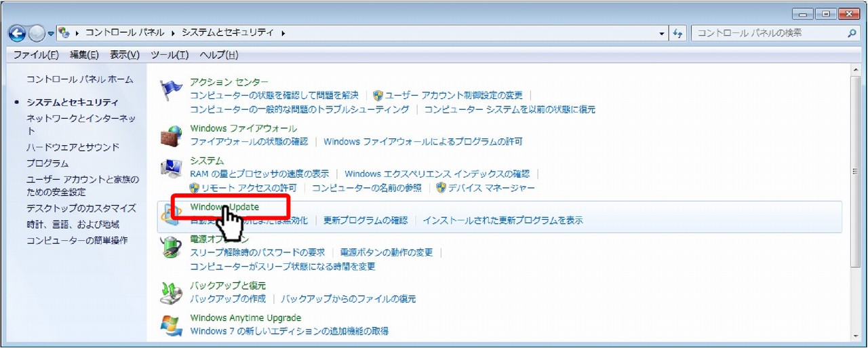Click コンピューター システムを以前の状態に復元
The image size is (868, 348).
tap(510, 109)
